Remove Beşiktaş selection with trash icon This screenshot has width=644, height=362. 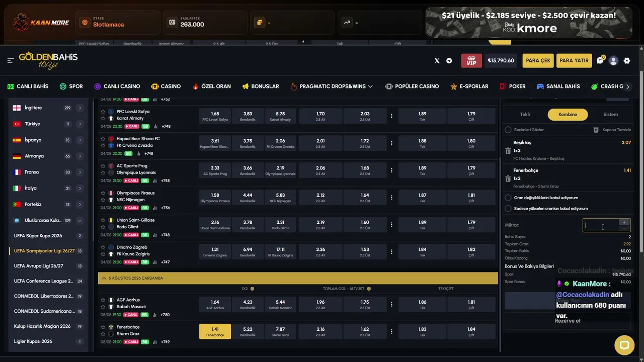click(508, 151)
